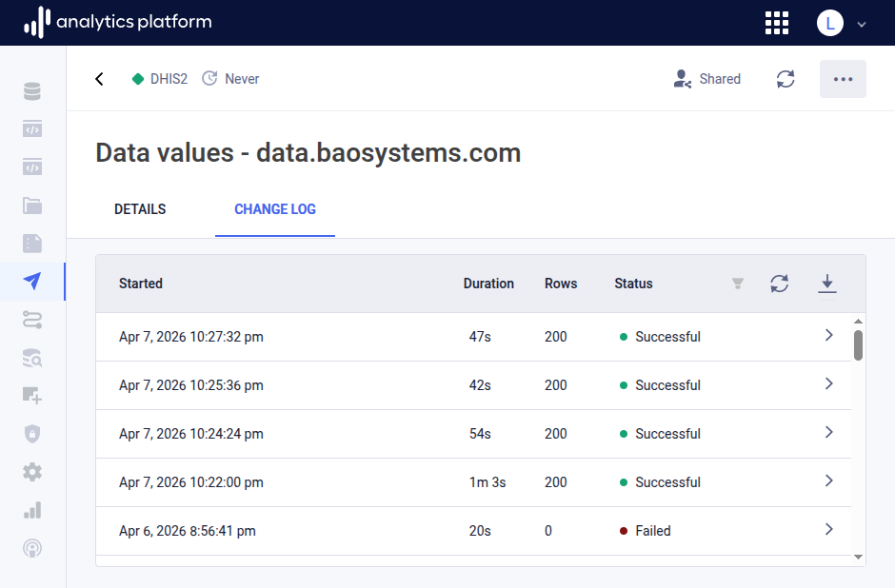
Task: Click the sync icon beside Shared
Action: tap(786, 79)
